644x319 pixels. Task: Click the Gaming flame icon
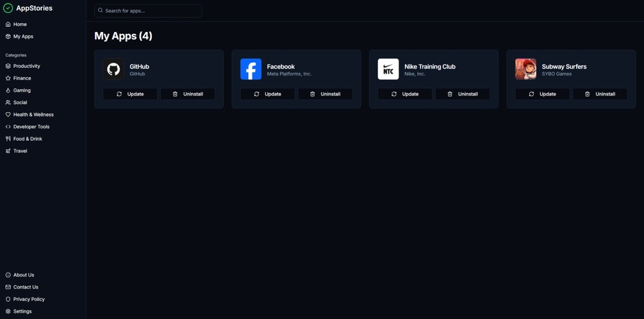[8, 90]
